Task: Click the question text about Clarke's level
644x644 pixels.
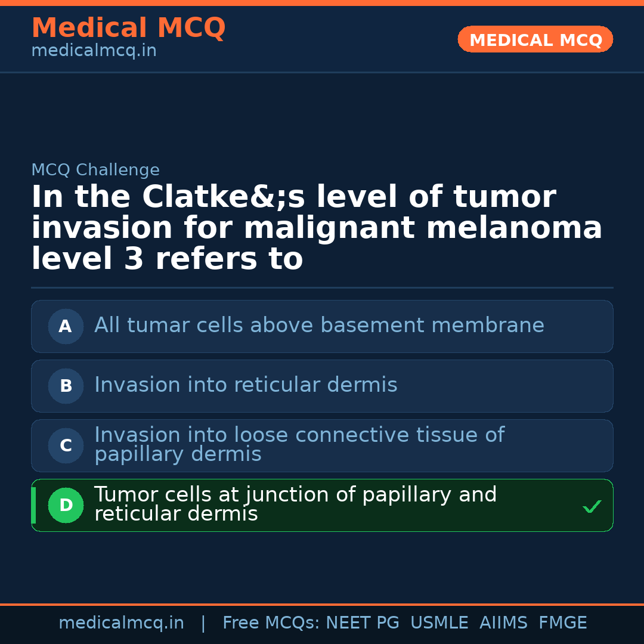Action: [x=316, y=228]
